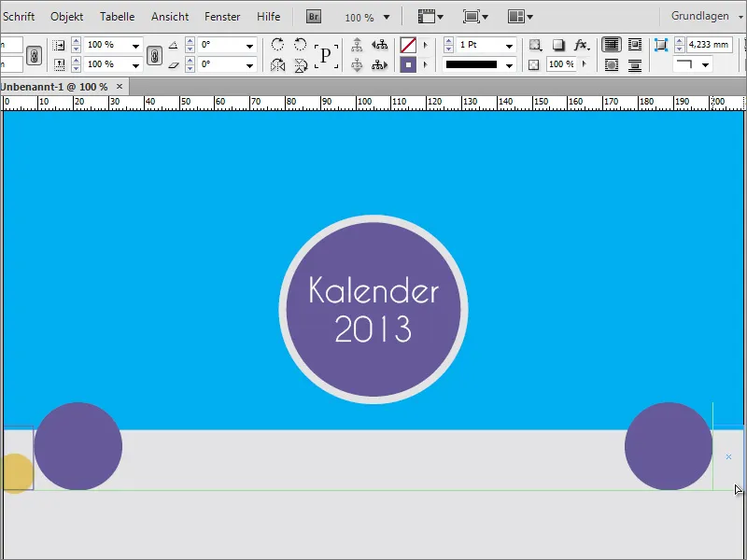The width and height of the screenshot is (747, 560).
Task: Click the effects target icon with dotted square
Action: pos(535,45)
